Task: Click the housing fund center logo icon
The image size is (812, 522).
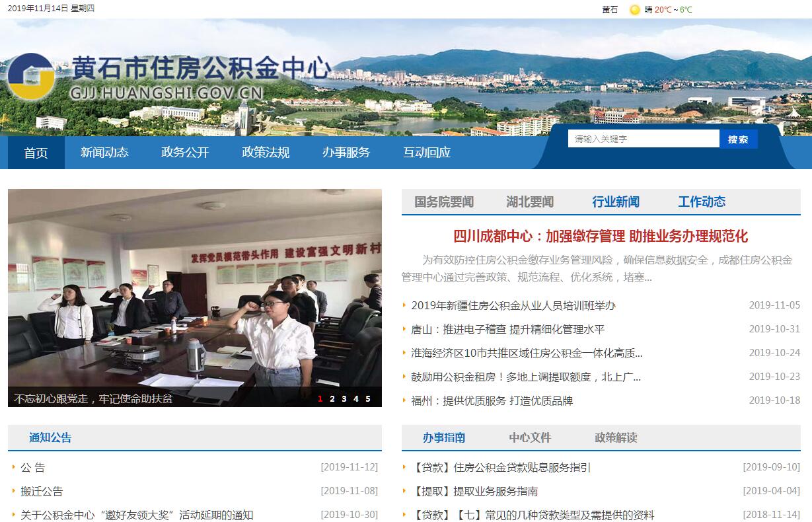Action: tap(31, 77)
